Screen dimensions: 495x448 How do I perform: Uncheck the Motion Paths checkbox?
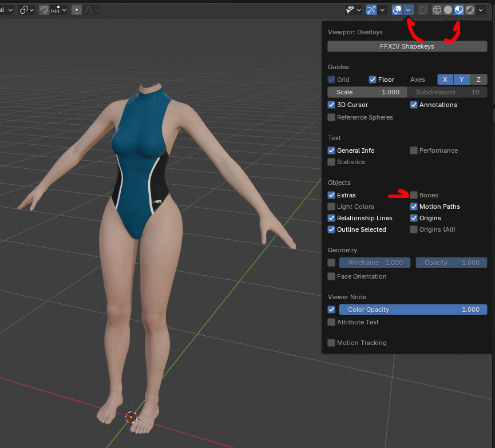pyautogui.click(x=414, y=207)
